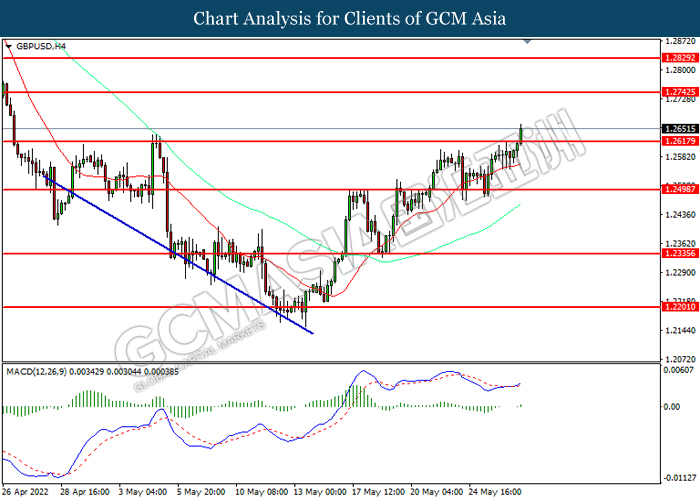Select the 1.26179 red price label
700x500 pixels.
pyautogui.click(x=680, y=142)
